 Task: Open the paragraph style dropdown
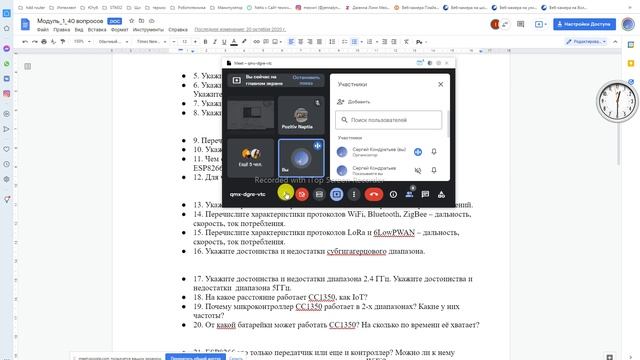(x=113, y=42)
